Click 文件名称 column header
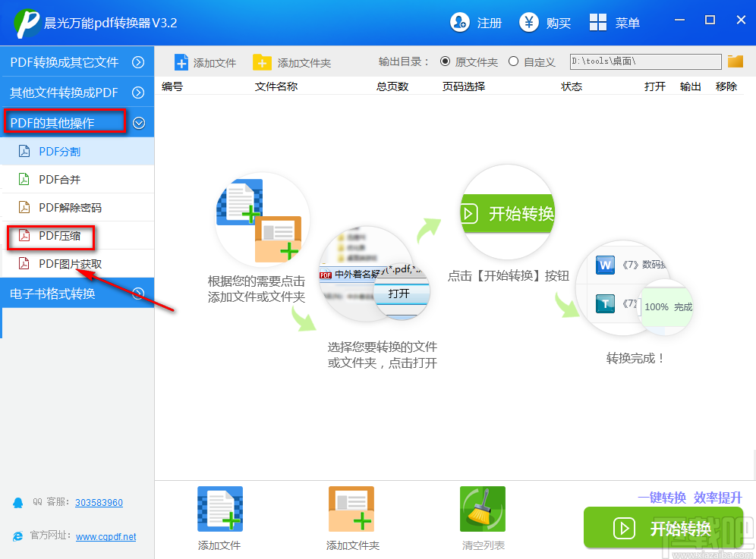 (276, 86)
